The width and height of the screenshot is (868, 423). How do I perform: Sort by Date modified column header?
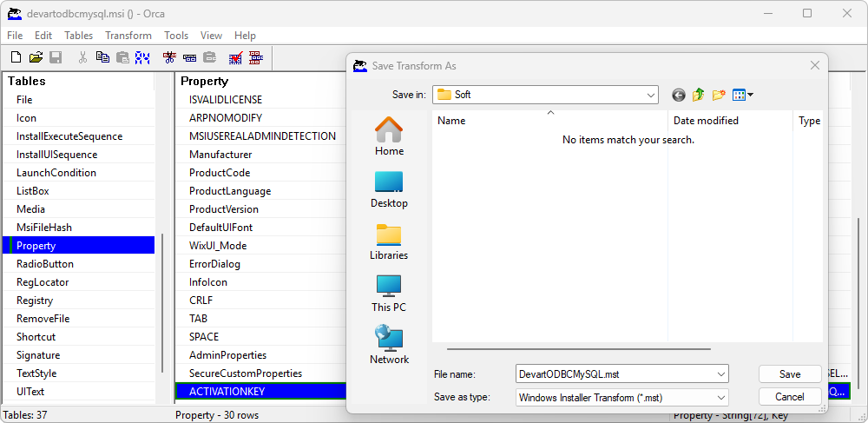click(730, 120)
